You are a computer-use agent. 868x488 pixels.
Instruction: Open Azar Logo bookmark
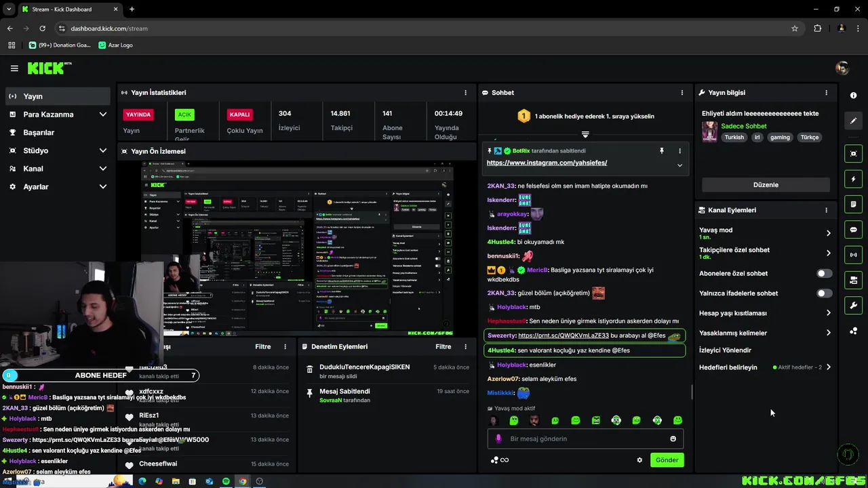coord(116,45)
